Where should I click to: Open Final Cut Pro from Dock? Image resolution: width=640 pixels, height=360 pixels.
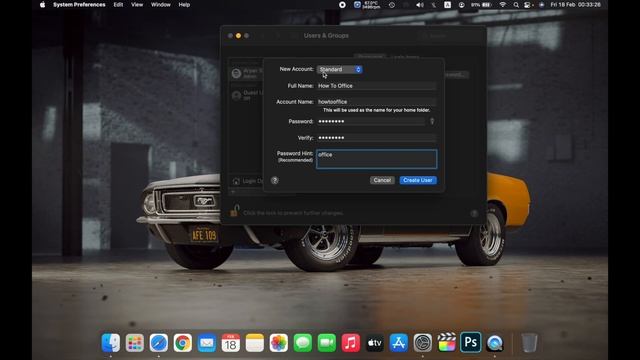tap(447, 343)
